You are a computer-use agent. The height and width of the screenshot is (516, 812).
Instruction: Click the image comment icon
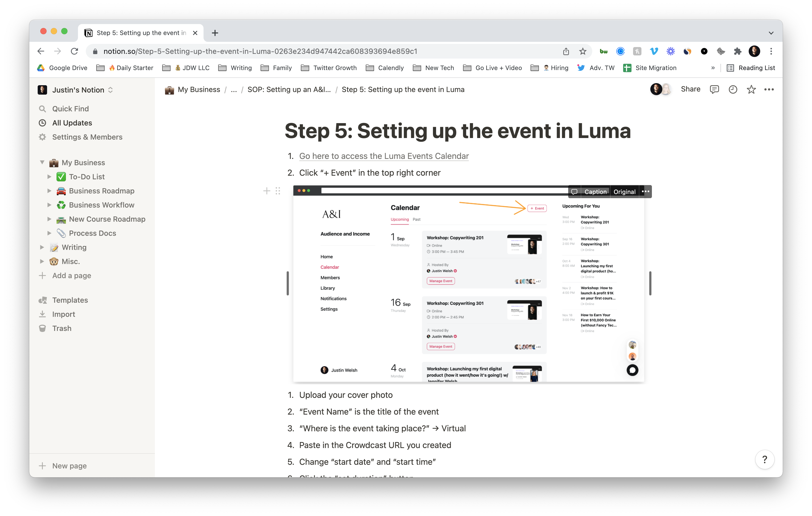(574, 191)
